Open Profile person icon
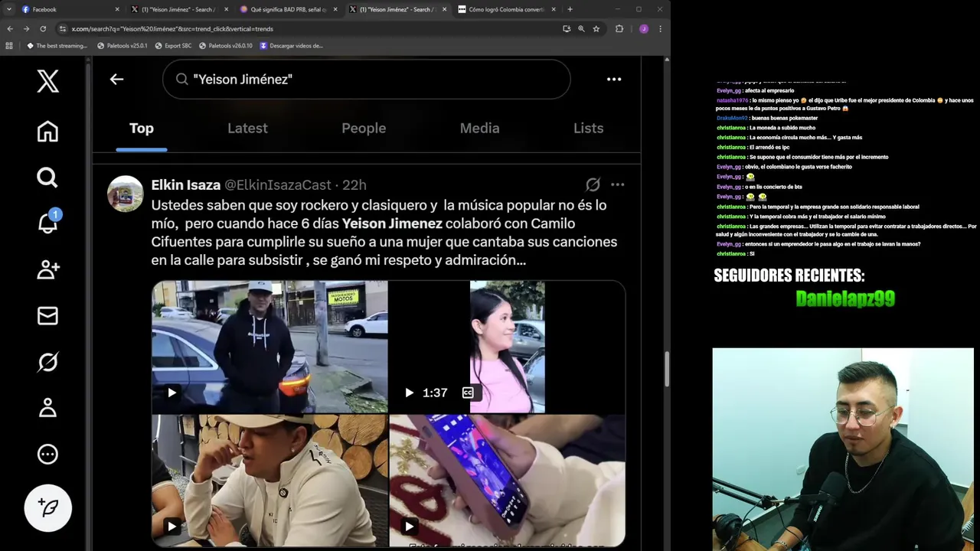980x551 pixels. (x=47, y=408)
